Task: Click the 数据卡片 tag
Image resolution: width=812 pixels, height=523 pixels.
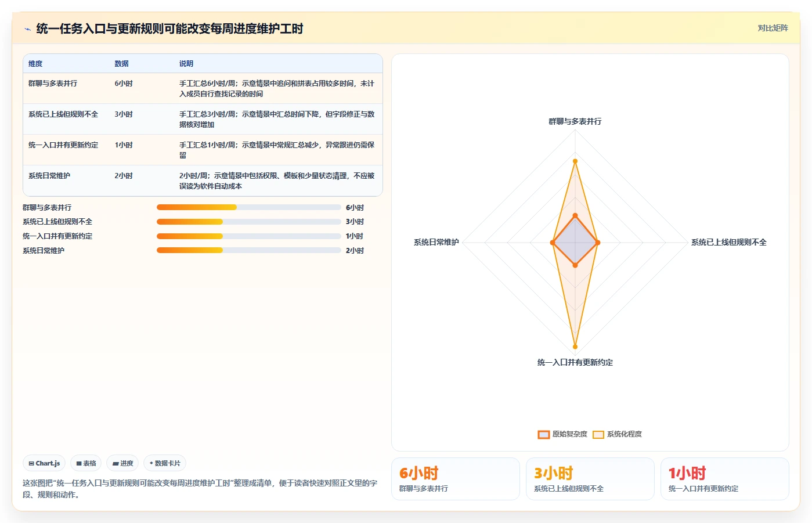Action: 165,463
